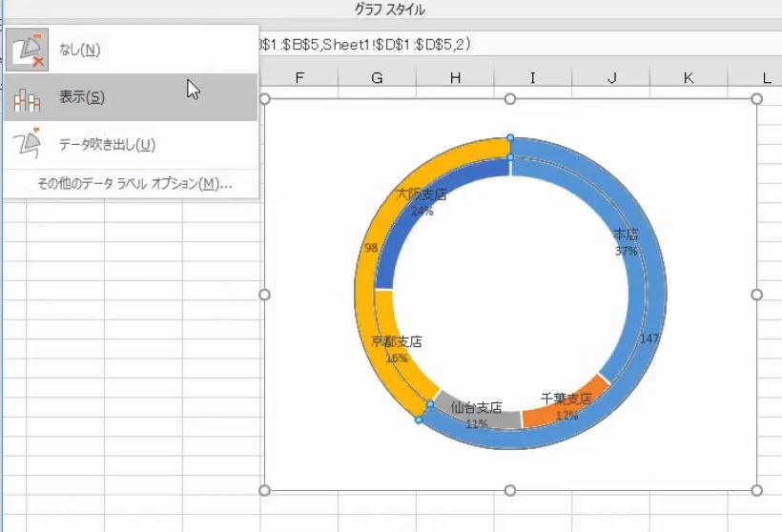Click the '147' outer ring label

tap(649, 339)
